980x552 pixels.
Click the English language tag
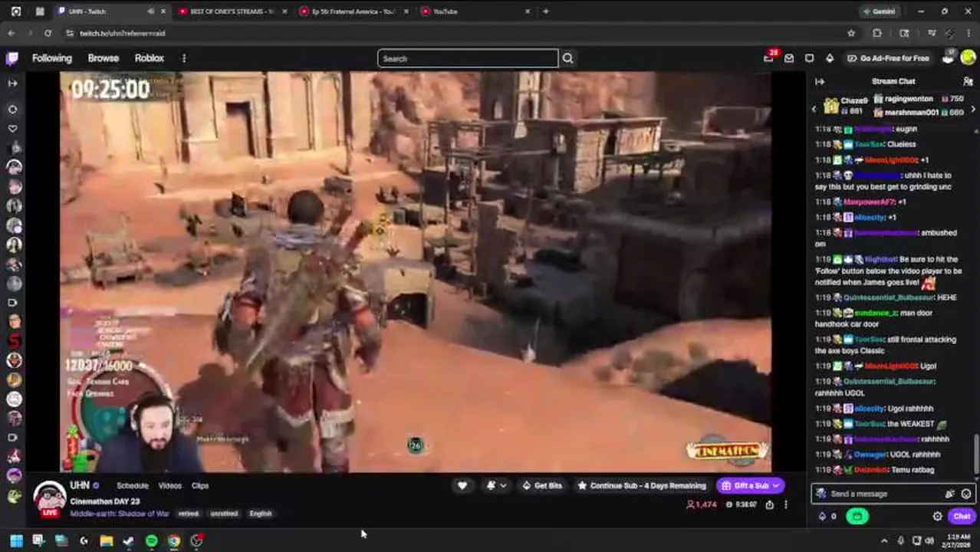261,514
